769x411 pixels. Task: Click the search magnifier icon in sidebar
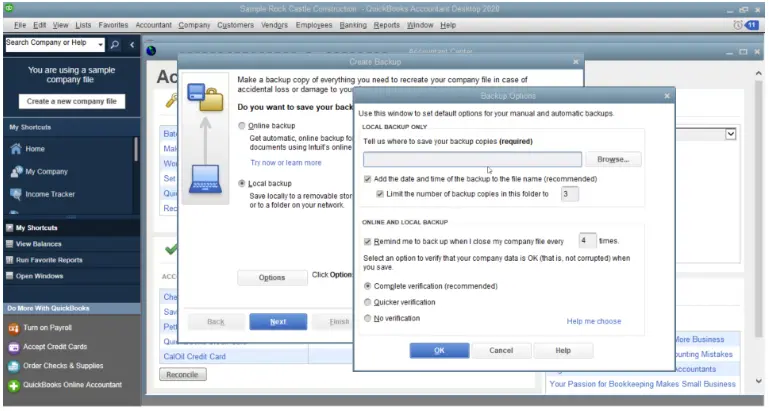[115, 45]
